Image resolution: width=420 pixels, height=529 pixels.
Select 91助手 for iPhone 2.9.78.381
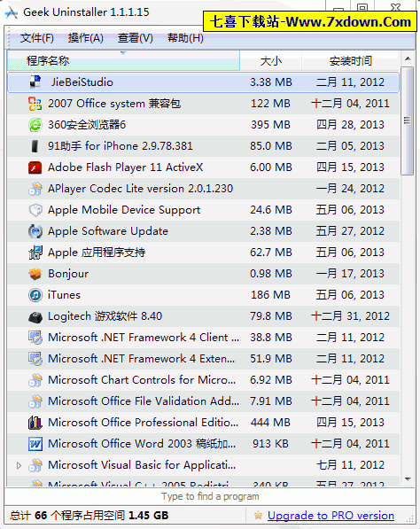(x=121, y=145)
